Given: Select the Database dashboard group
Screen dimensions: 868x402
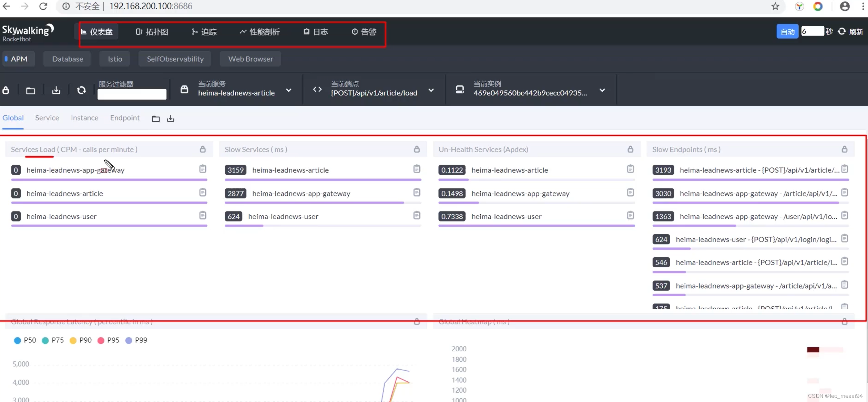Looking at the screenshot, I should click(67, 59).
